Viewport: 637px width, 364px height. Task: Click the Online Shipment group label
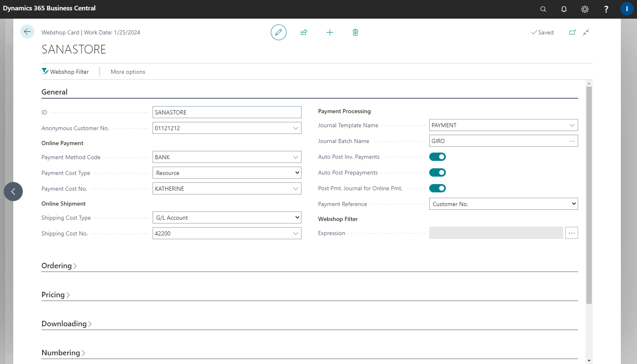[x=63, y=204]
